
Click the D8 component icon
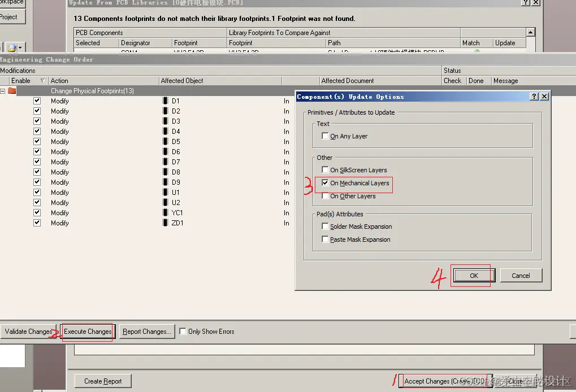coord(165,172)
